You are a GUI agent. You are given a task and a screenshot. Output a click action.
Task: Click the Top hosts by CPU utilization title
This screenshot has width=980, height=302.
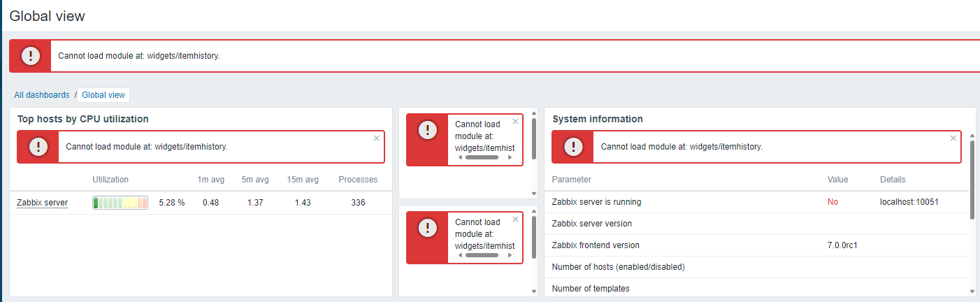click(x=83, y=119)
